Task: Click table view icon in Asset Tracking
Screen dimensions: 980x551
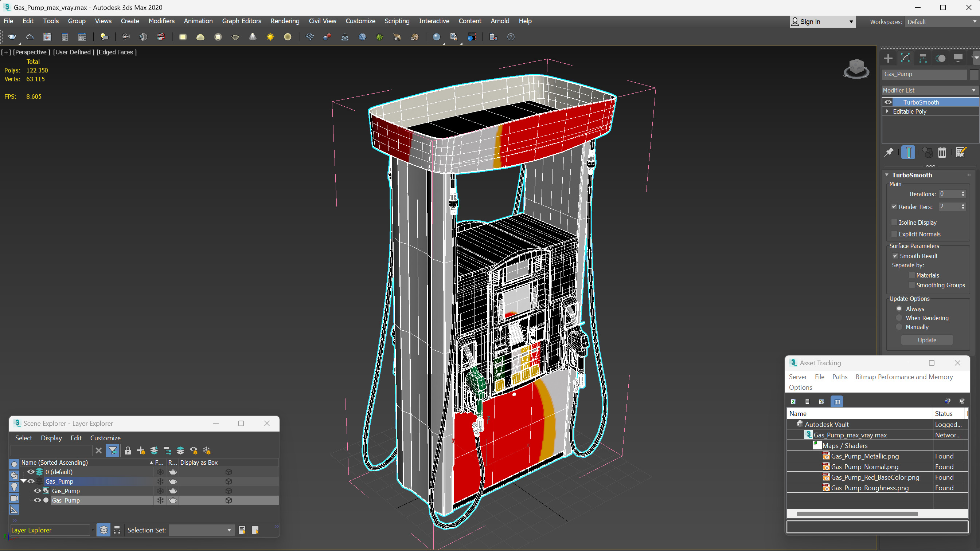Action: pos(837,402)
